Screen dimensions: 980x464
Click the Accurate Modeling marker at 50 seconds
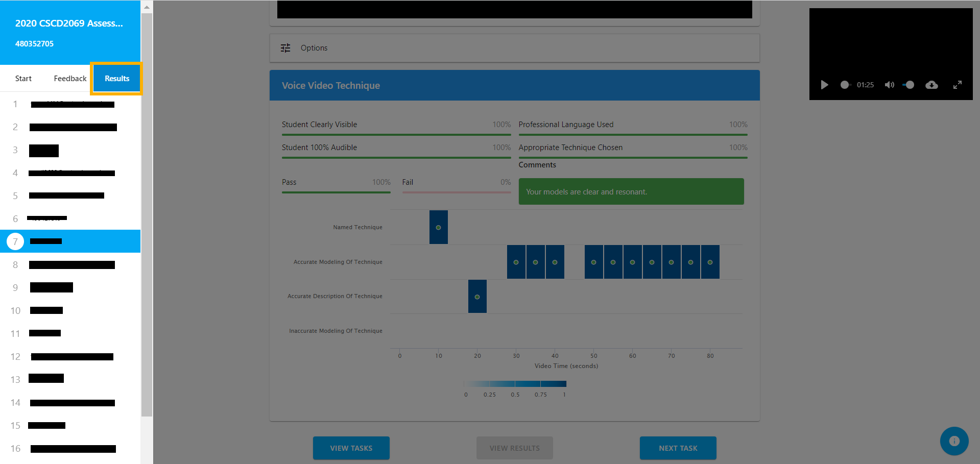(594, 262)
